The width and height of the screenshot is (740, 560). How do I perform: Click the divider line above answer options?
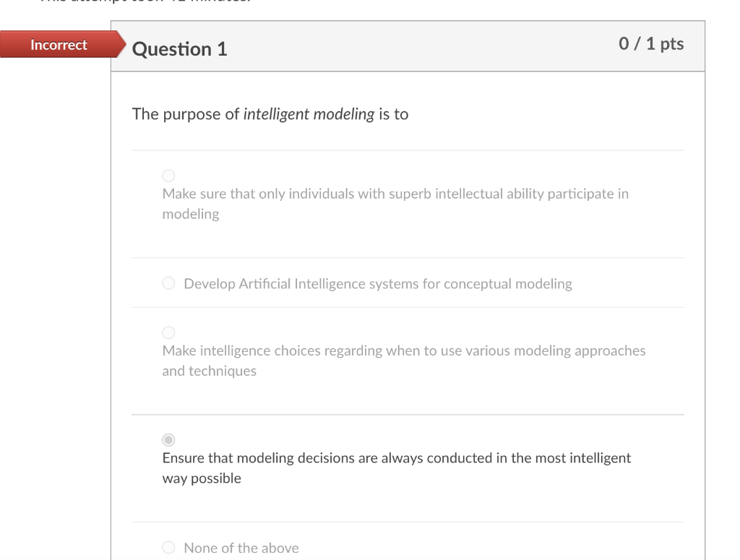point(408,150)
